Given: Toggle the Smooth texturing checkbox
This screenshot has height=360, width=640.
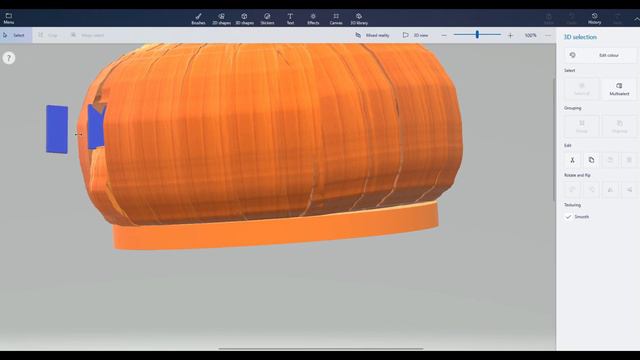Looking at the screenshot, I should (568, 217).
